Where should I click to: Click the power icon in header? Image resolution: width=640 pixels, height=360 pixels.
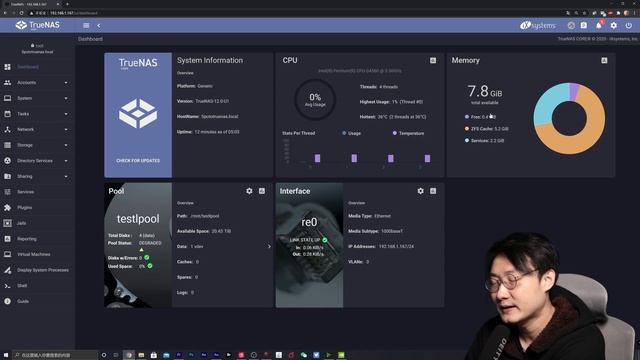(629, 25)
